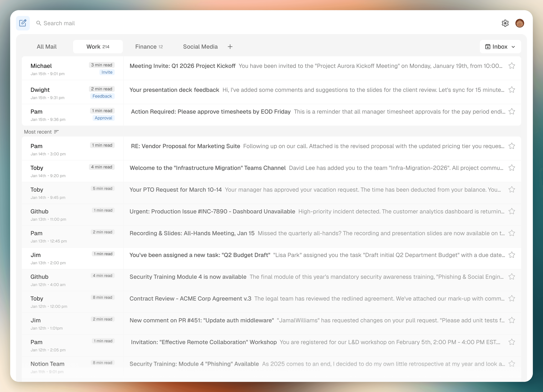Star Michael's Q1 2026 Project Kickoff email
Viewport: 543px width, 392px height.
512,66
